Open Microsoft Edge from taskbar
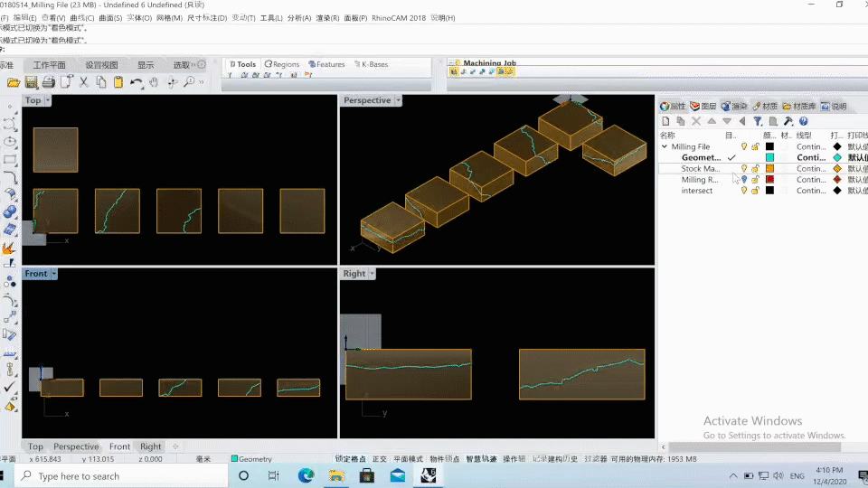This screenshot has width=868, height=488. point(306,476)
